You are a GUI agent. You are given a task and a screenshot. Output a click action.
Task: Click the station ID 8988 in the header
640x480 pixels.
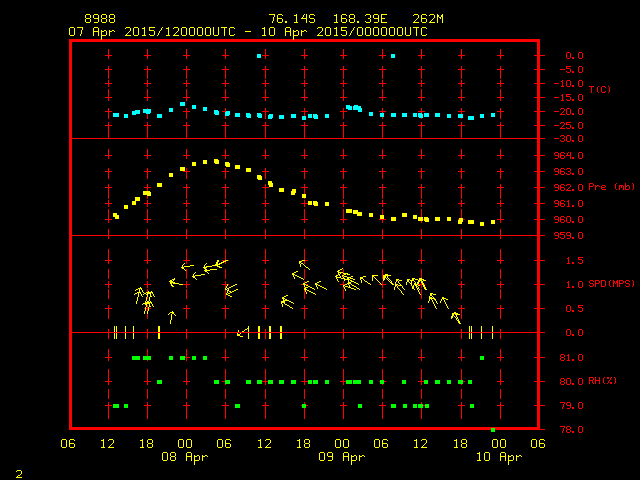(100, 19)
